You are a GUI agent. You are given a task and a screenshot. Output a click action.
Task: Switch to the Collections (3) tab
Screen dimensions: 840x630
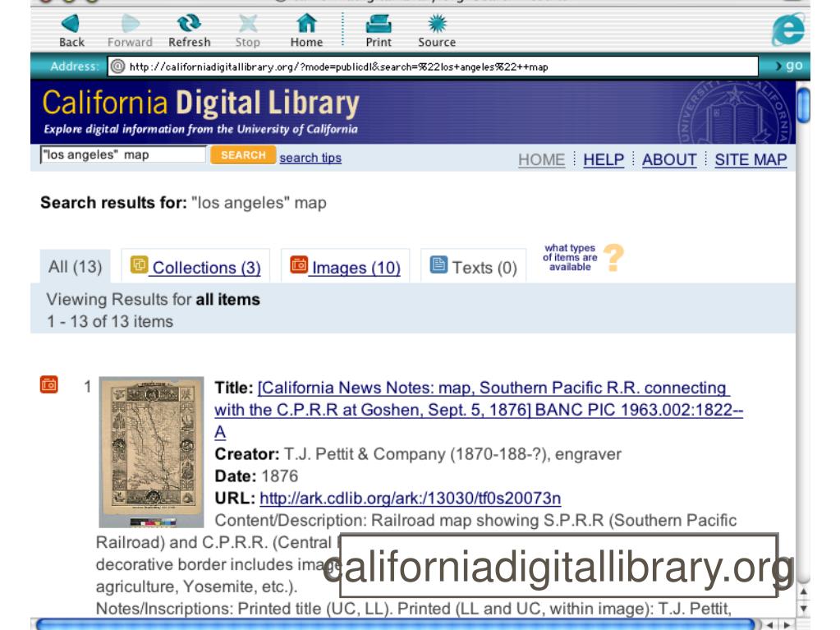[195, 266]
